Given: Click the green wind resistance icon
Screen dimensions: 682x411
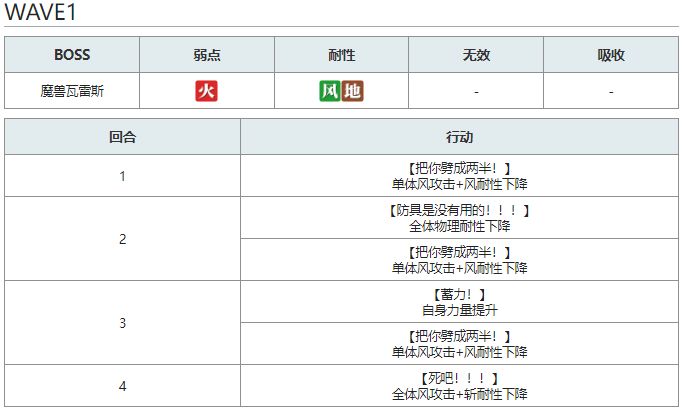Looking at the screenshot, I should click(329, 91).
